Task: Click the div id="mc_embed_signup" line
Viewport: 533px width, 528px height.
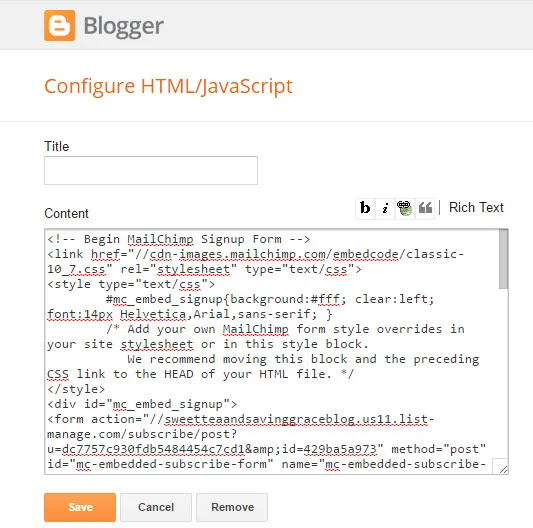Action: click(142, 404)
